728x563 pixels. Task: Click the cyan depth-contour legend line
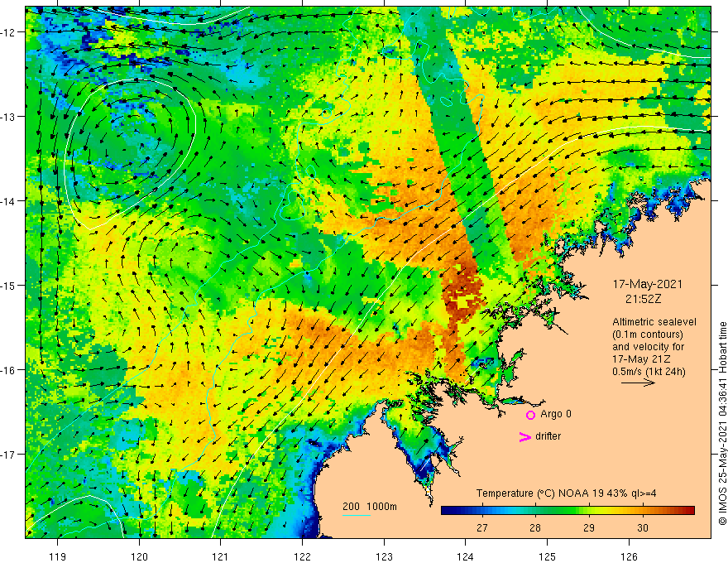357,515
